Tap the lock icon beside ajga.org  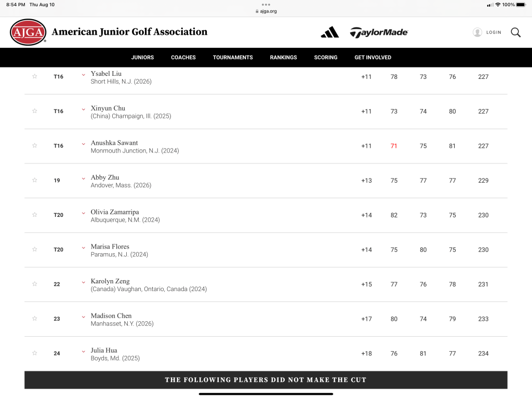point(257,11)
